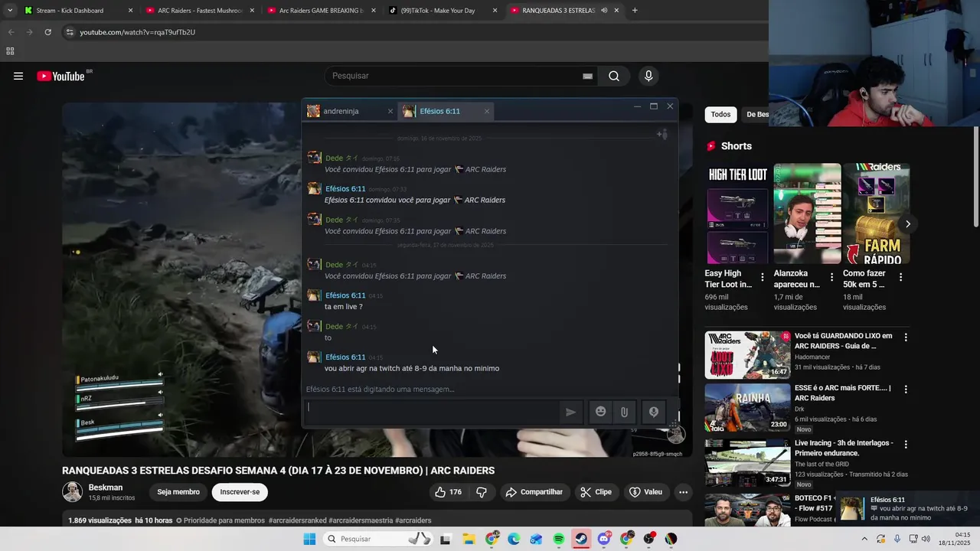The width and height of the screenshot is (980, 551).
Task: Open the LOOT LIXO video thumbnail
Action: 747,354
